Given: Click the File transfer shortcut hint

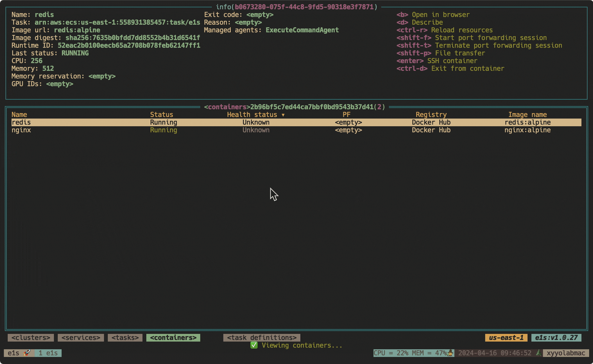Looking at the screenshot, I should [441, 53].
